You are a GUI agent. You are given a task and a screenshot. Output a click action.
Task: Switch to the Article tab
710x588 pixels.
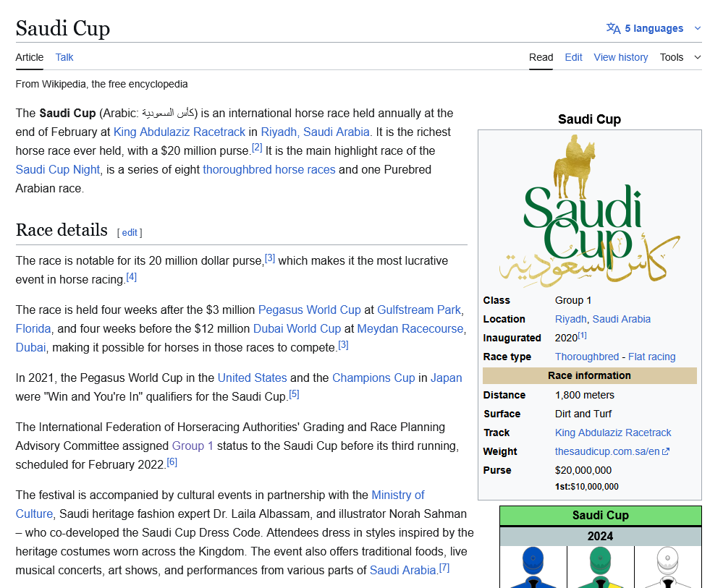(30, 57)
